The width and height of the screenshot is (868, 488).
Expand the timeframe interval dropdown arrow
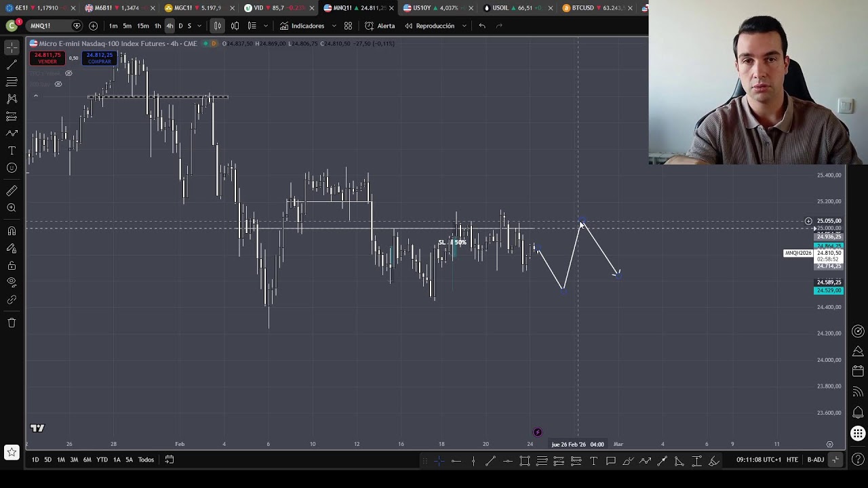click(199, 26)
